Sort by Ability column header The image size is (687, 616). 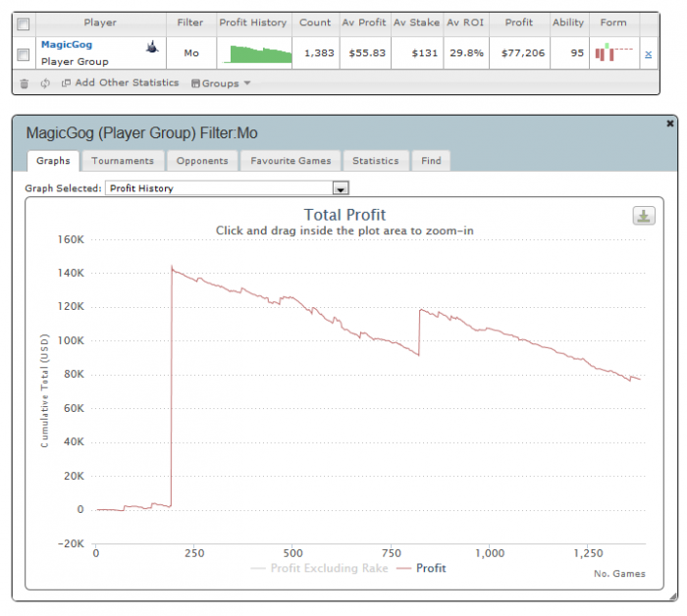tap(568, 23)
